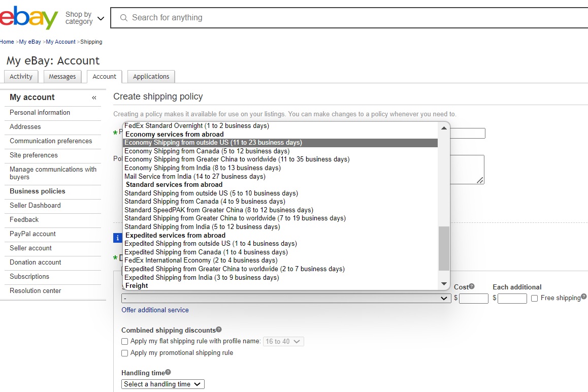The height and width of the screenshot is (392, 588).
Task: Check Apply my flat shipping rule
Action: click(125, 342)
